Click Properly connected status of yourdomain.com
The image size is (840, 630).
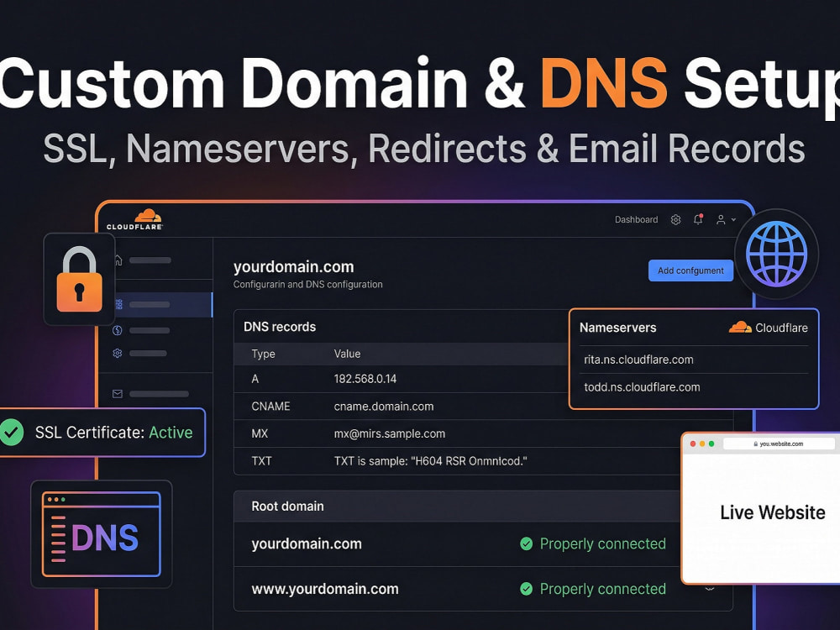tap(602, 543)
